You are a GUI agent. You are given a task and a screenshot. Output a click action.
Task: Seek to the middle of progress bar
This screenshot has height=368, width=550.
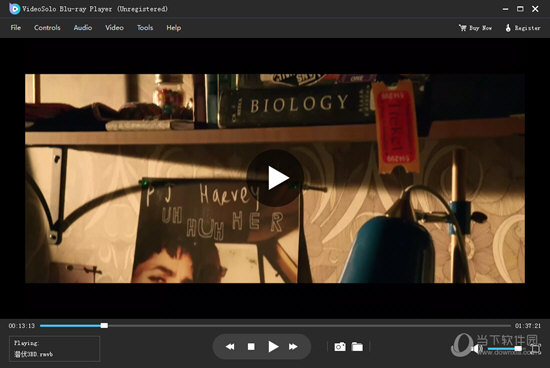(x=275, y=326)
